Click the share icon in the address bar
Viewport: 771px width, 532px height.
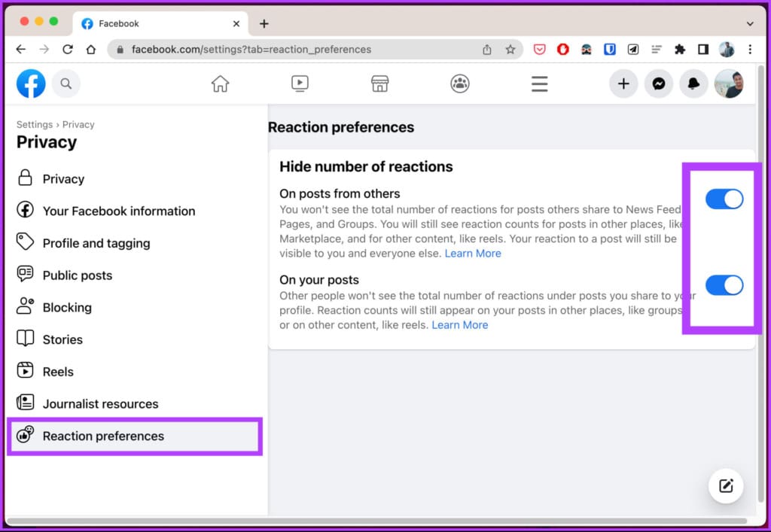487,49
